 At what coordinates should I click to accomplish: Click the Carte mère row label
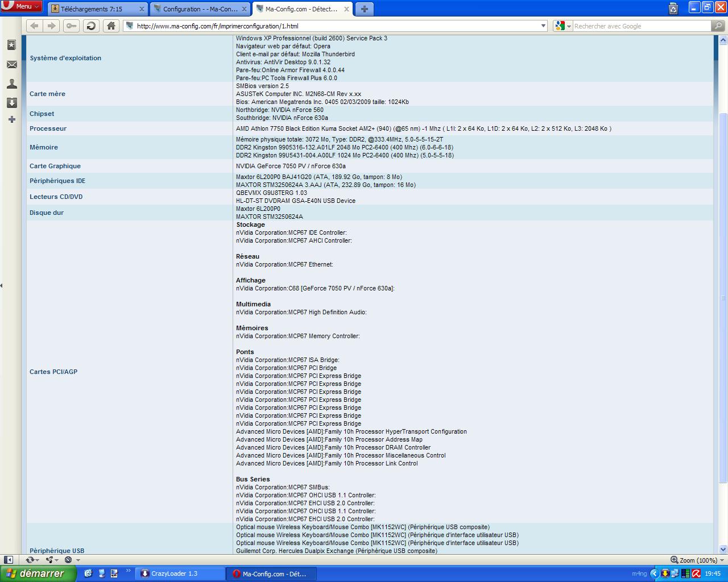[47, 94]
